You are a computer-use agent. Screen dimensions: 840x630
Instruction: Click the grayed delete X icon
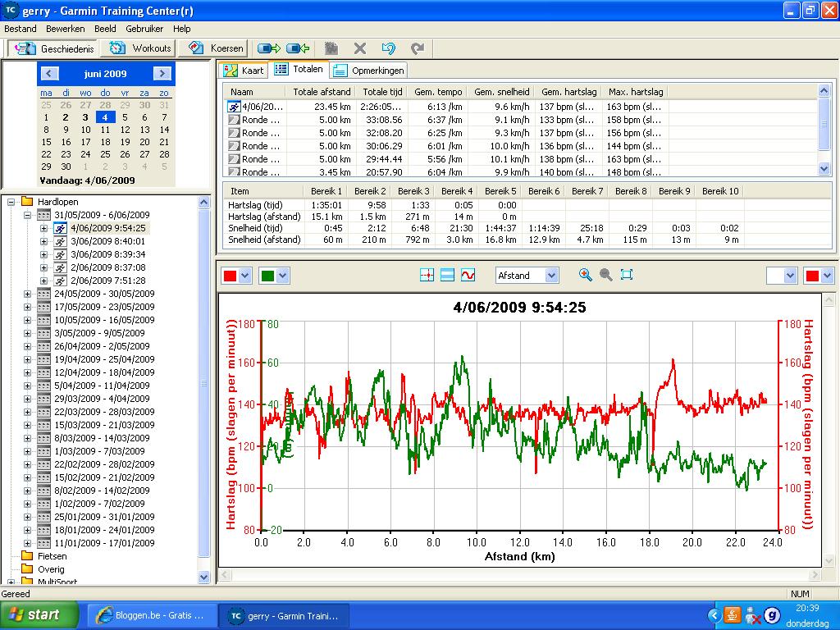click(360, 48)
